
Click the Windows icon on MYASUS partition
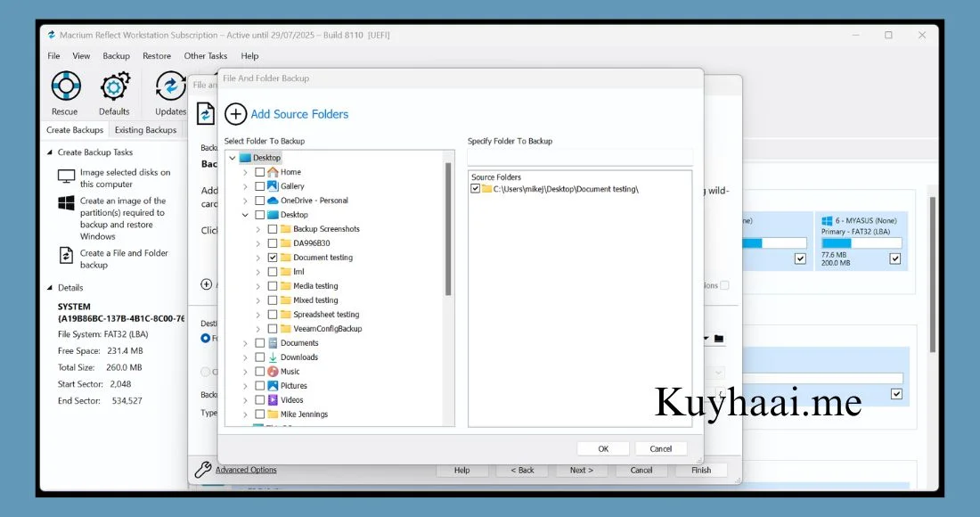coord(827,221)
